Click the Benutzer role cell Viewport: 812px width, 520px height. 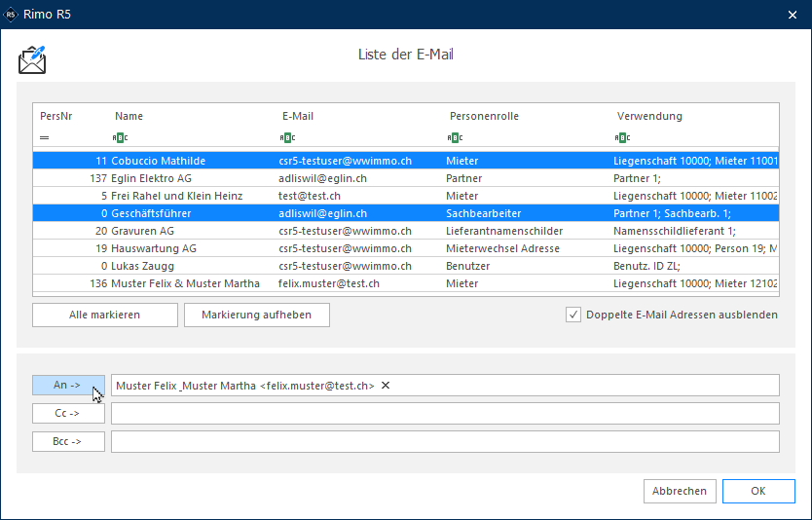click(x=467, y=266)
